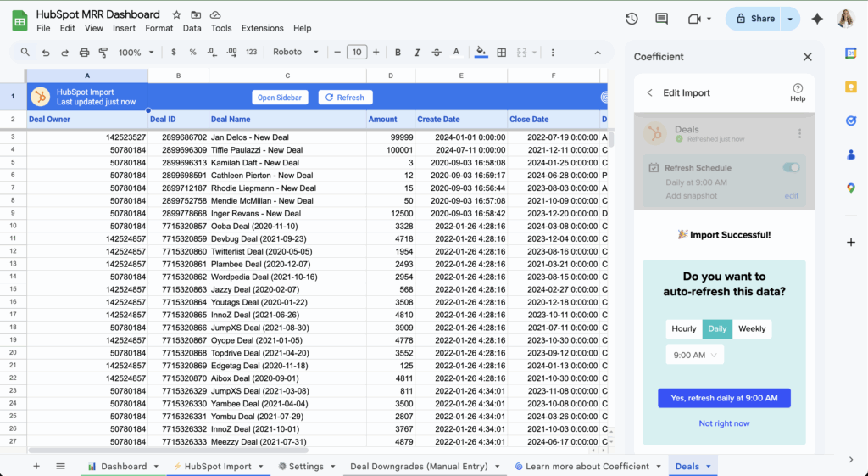
Task: Click Yes, refresh daily at 9:00 AM
Action: click(724, 398)
